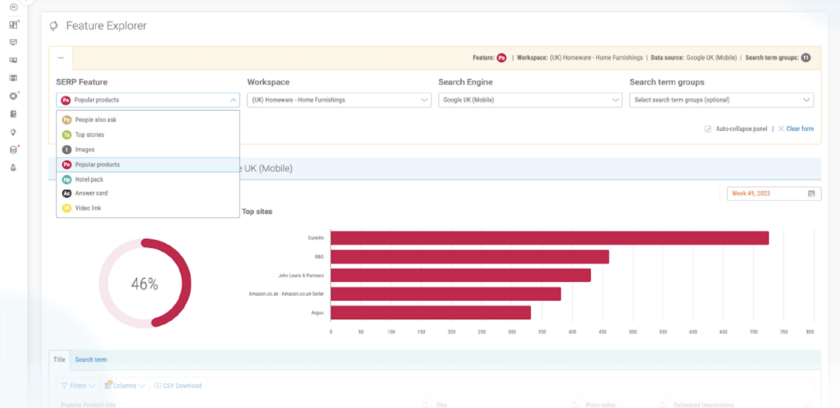Open the database cylinder icon in the sidebar
The image size is (840, 408).
13,150
